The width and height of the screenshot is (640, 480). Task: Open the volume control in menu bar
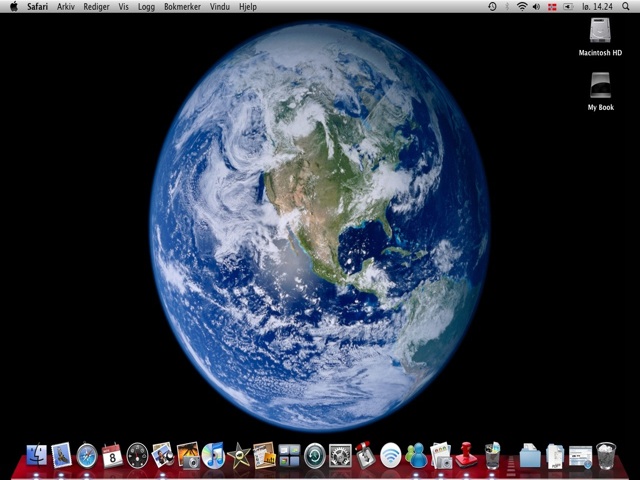(x=536, y=6)
